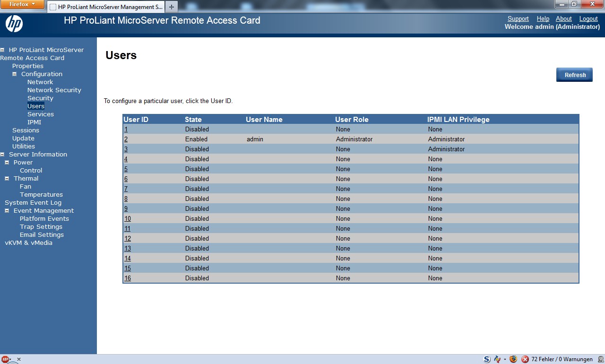The image size is (605, 364).
Task: Open the Adblock Plus status bar icon
Action: coord(5,359)
